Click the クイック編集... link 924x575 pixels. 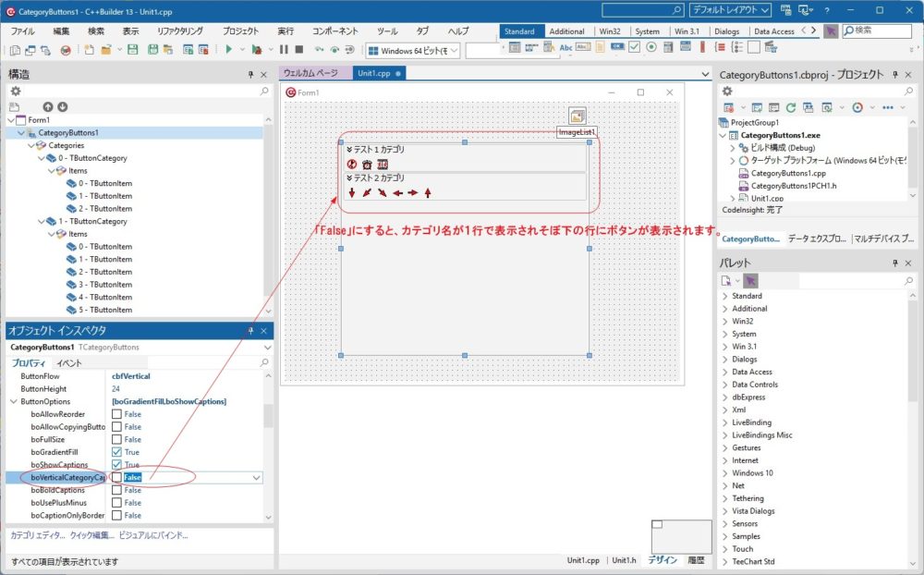[x=91, y=535]
